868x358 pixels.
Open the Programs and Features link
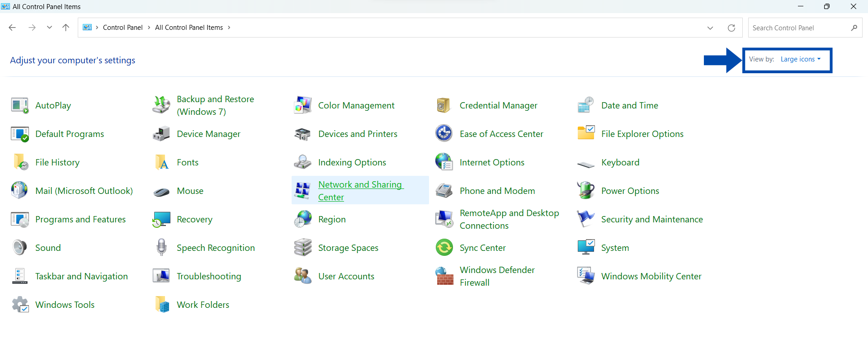click(80, 219)
